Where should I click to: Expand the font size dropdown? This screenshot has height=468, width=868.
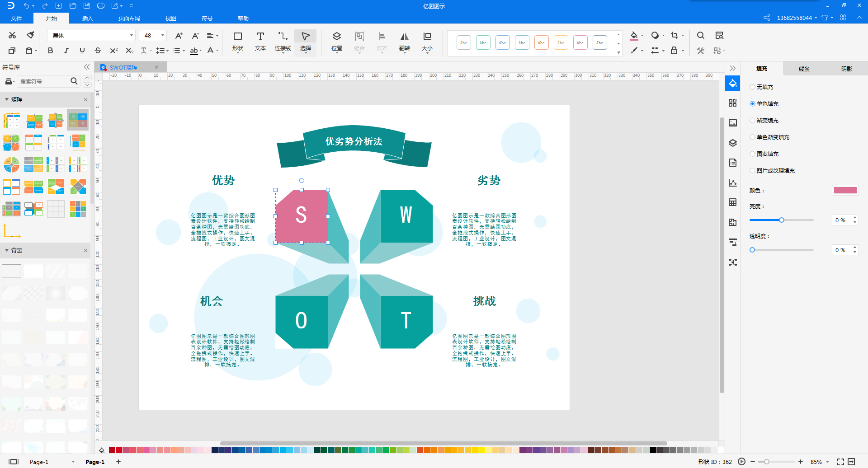coord(162,35)
